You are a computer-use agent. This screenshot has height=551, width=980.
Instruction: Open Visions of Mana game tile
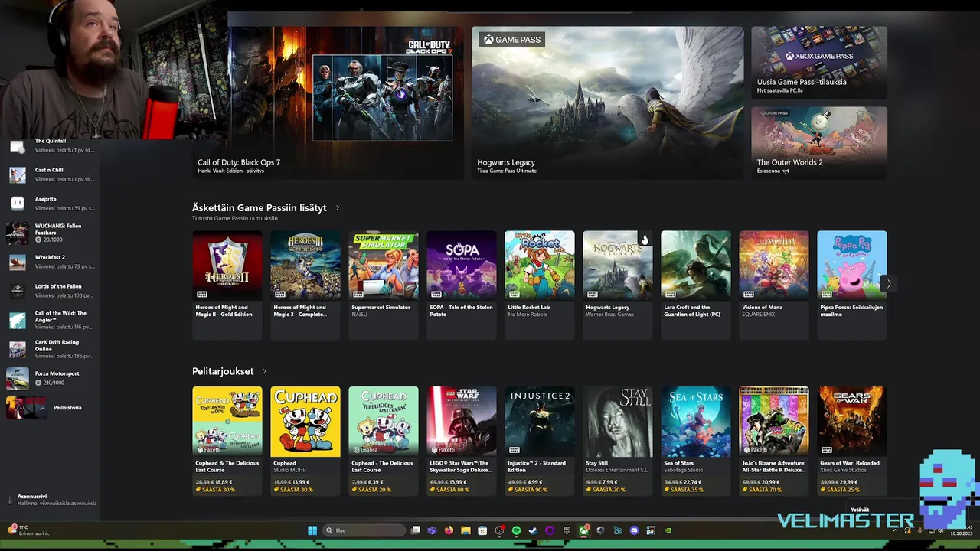tap(773, 285)
